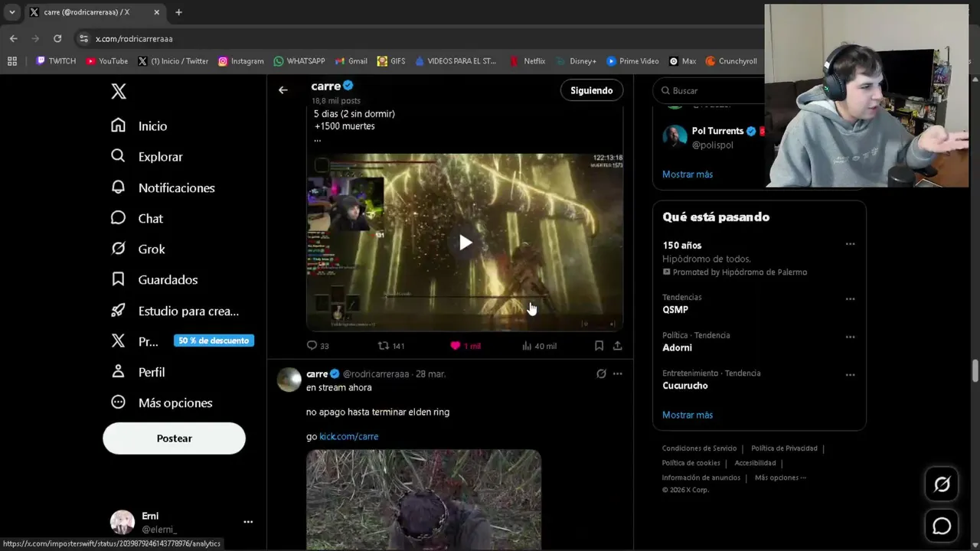This screenshot has width=980, height=551.
Task: Repost the post with 141 reposts
Action: 391,346
